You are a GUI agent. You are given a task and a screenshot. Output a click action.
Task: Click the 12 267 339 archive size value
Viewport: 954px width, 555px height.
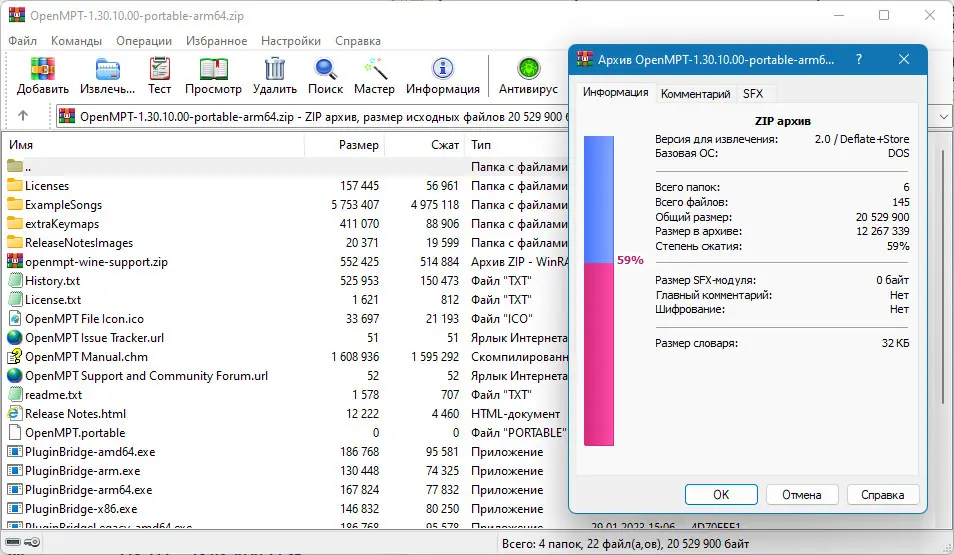click(882, 231)
